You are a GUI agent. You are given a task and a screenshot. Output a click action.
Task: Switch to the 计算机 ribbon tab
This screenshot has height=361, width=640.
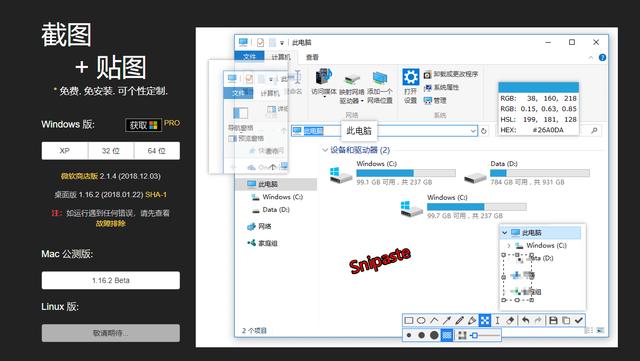pyautogui.click(x=281, y=57)
